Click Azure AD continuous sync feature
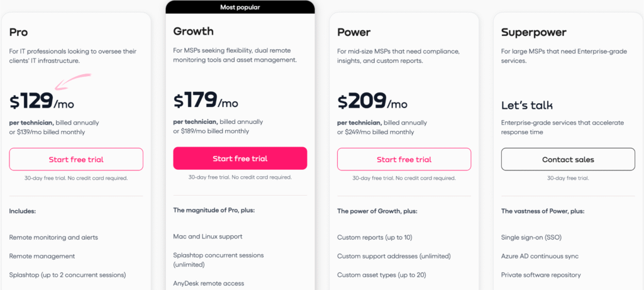The width and height of the screenshot is (644, 290). pos(540,256)
